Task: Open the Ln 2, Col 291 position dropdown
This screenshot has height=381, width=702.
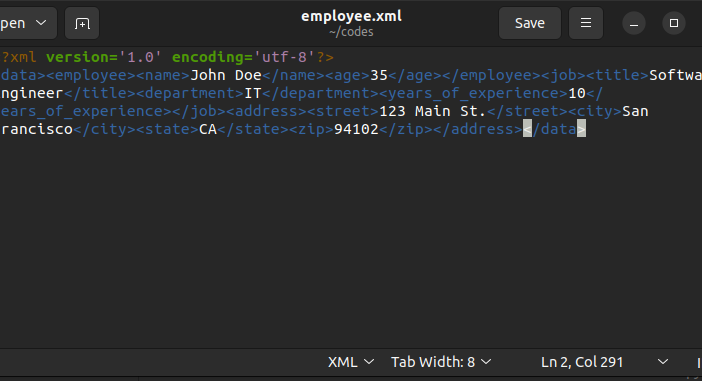Action: coord(604,362)
